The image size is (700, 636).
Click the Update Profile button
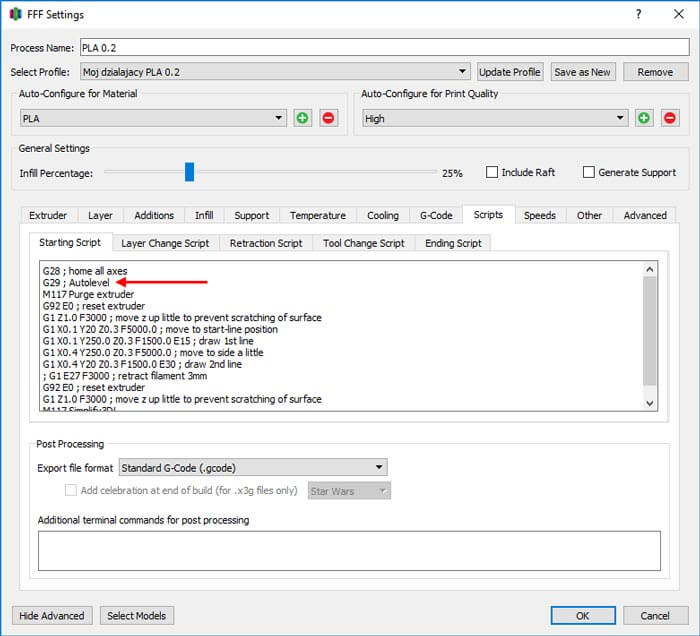click(x=510, y=72)
